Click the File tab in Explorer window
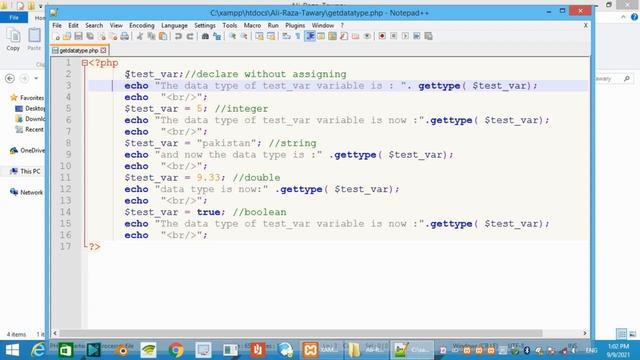This screenshot has width=640, height=360. tap(14, 18)
